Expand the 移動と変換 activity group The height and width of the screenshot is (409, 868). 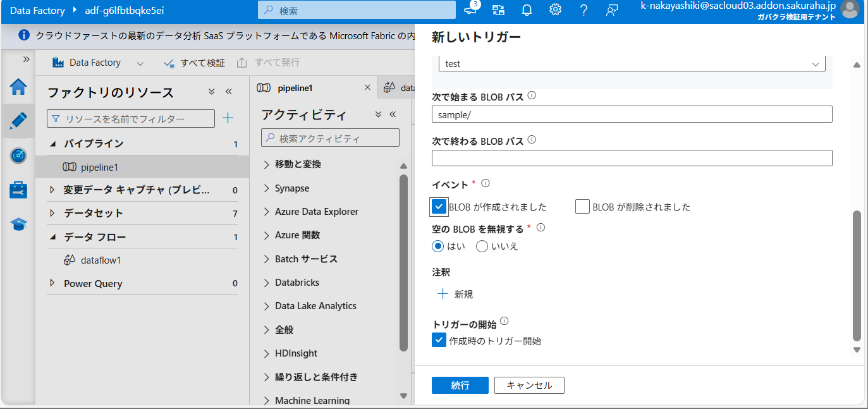tap(267, 164)
